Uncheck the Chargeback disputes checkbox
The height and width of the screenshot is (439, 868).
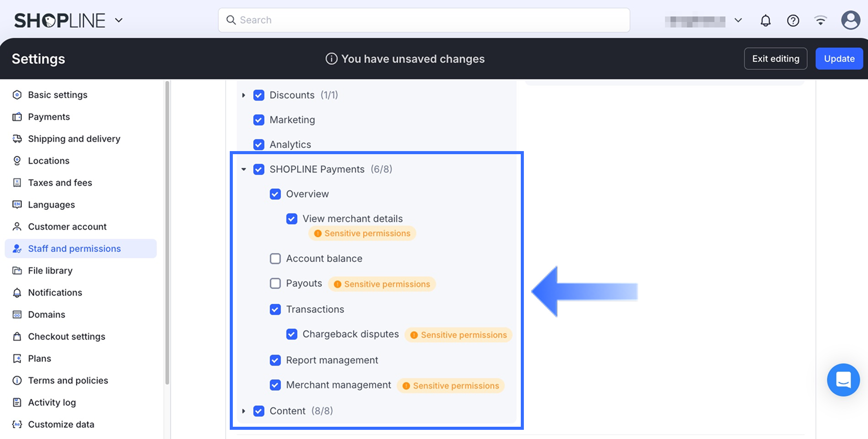[x=292, y=334]
